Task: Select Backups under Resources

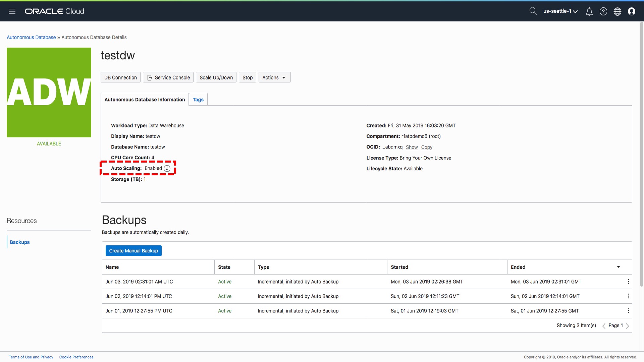Action: 20,242
